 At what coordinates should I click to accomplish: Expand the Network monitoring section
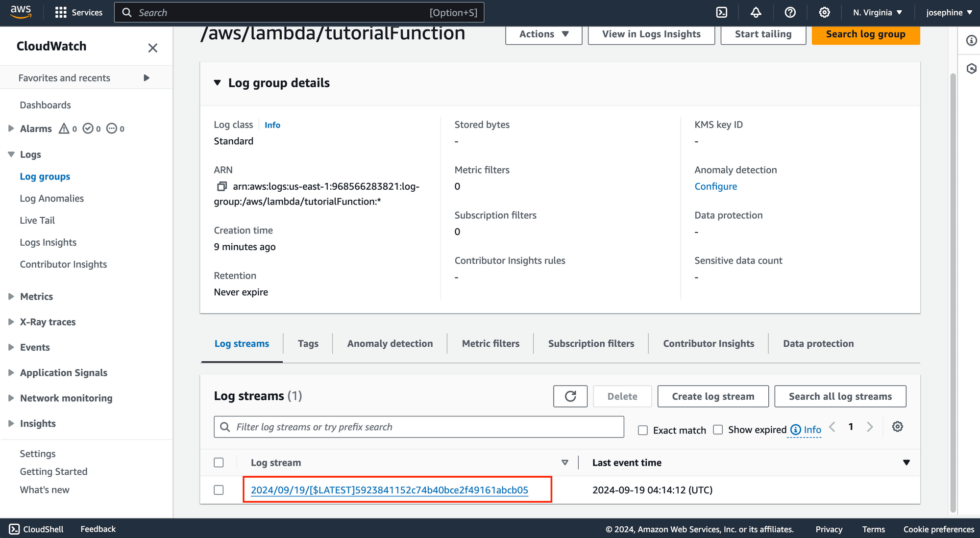click(x=11, y=398)
